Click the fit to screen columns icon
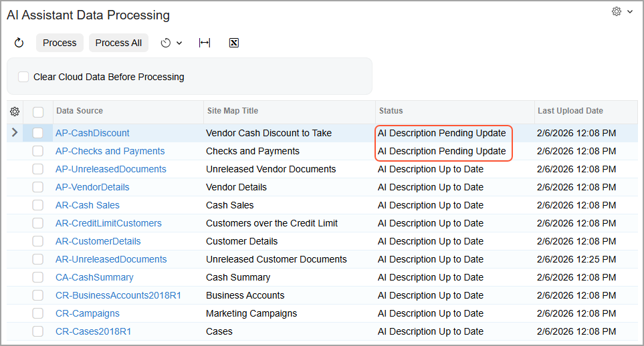Viewport: 644px width, 346px height. click(x=205, y=43)
